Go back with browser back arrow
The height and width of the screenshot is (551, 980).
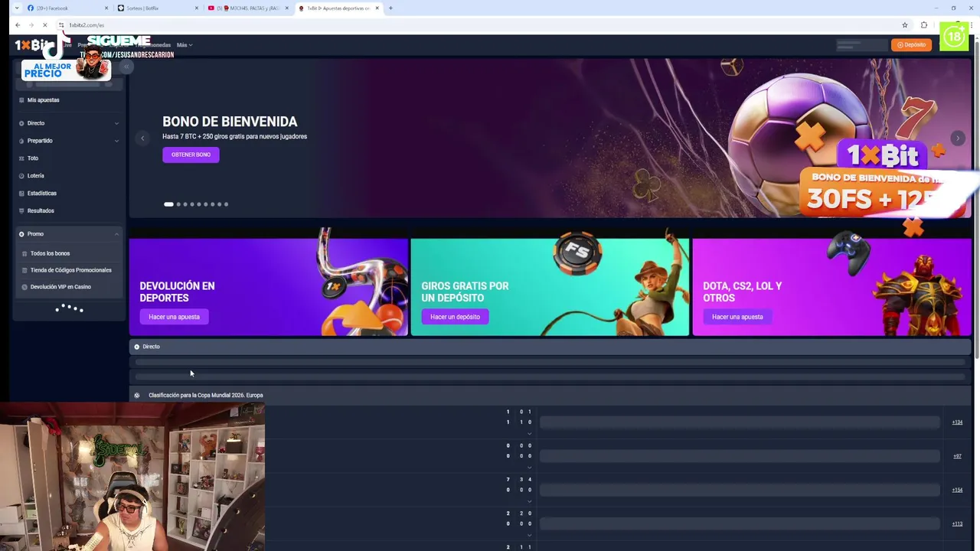click(x=18, y=25)
